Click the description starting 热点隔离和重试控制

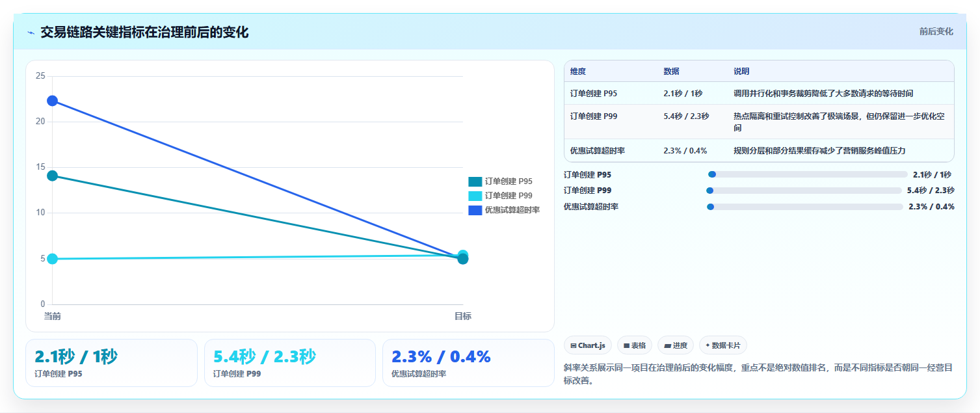point(840,122)
